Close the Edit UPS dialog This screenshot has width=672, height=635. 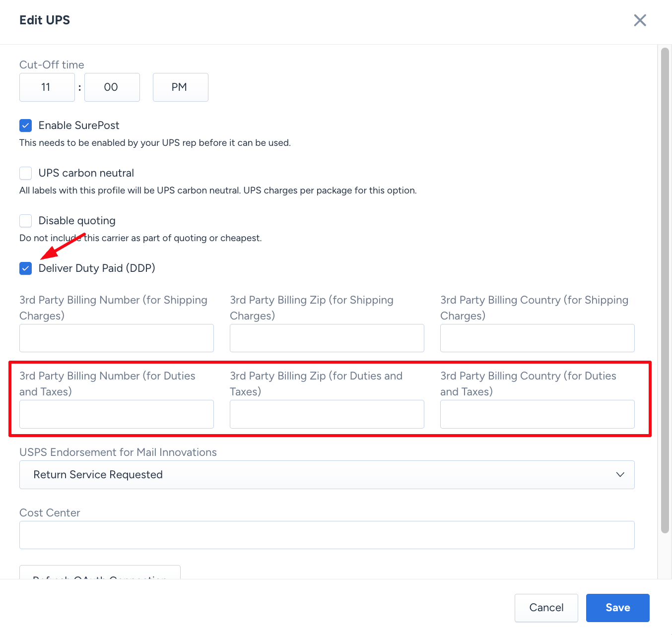(x=640, y=20)
